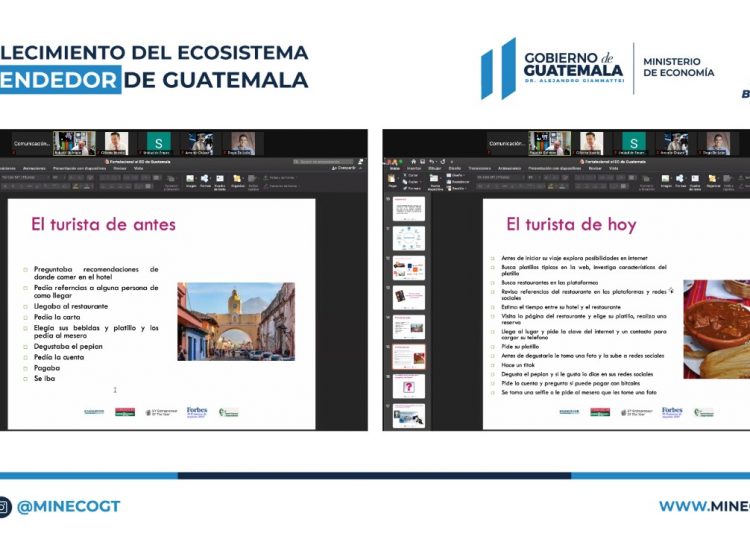Viewport: 750px width, 536px height.
Task: Switch to the Revisar tab in left window
Action: 119,169
